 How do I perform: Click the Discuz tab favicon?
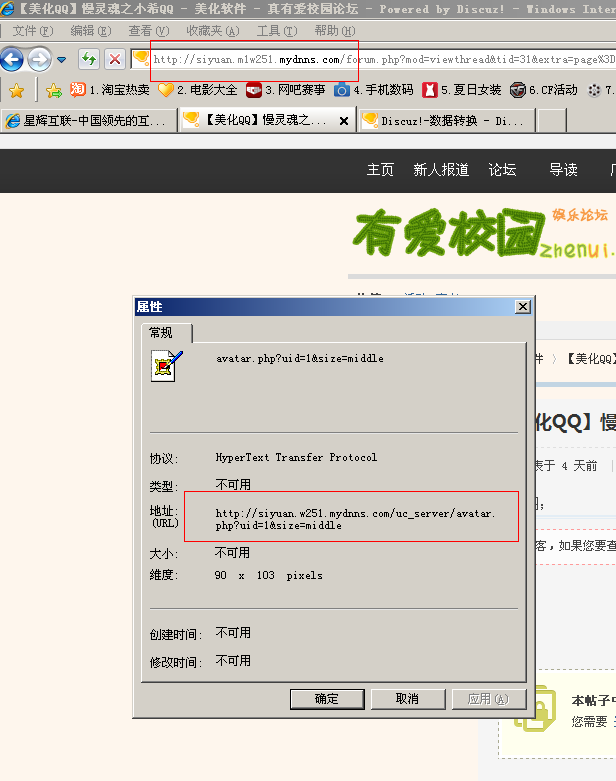click(370, 120)
